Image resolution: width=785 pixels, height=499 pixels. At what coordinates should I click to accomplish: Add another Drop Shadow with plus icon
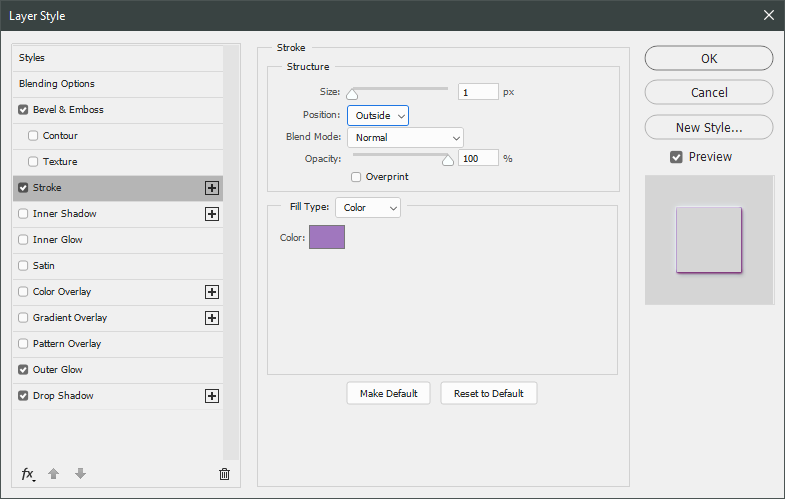[x=211, y=396]
